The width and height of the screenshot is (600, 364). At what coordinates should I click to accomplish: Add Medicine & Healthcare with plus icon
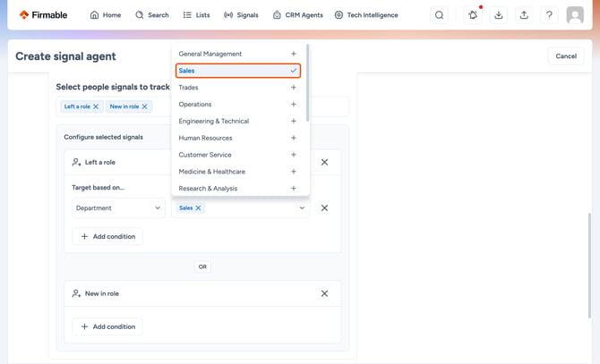pyautogui.click(x=294, y=172)
